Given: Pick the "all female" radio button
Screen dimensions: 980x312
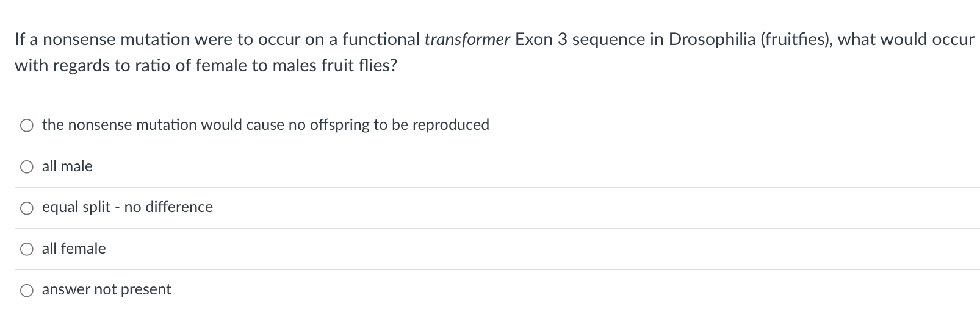Looking at the screenshot, I should coord(26,249).
